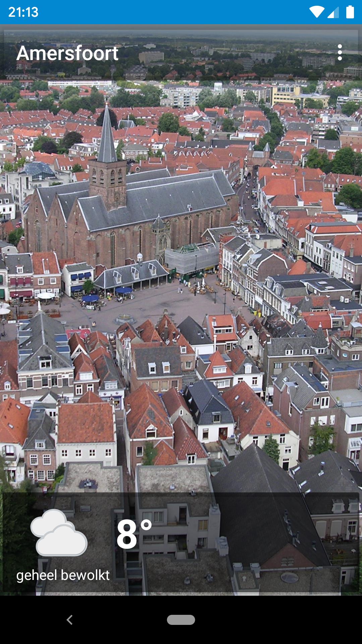Screen dimensions: 362x644
Task: Tap the home pill navigation button
Action: [x=181, y=620]
